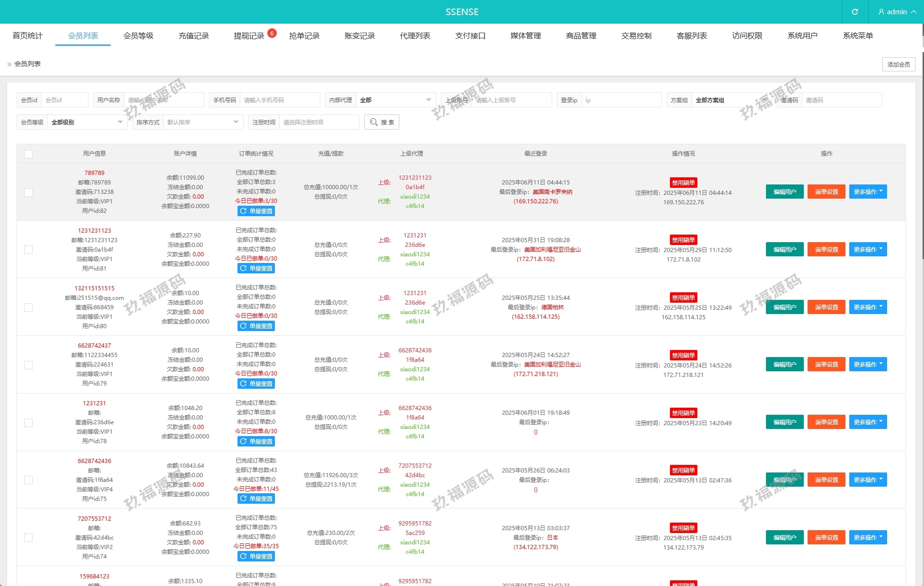Toggle the select-all checkbox in table header

point(28,154)
